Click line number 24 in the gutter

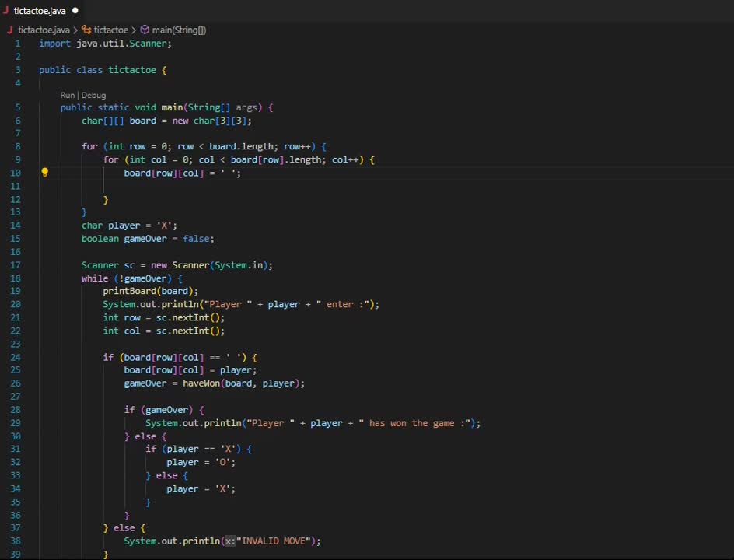click(x=16, y=357)
